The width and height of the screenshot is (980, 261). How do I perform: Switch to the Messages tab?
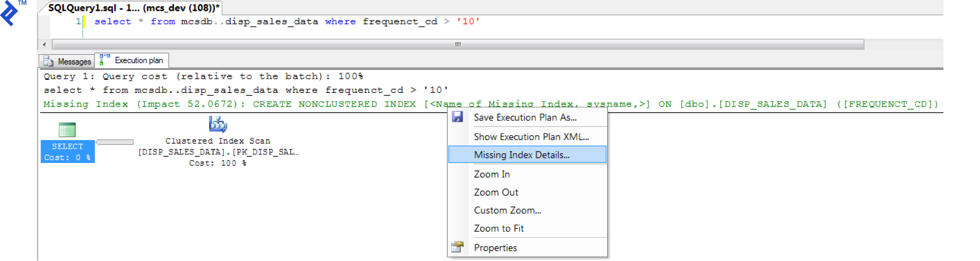tap(67, 61)
